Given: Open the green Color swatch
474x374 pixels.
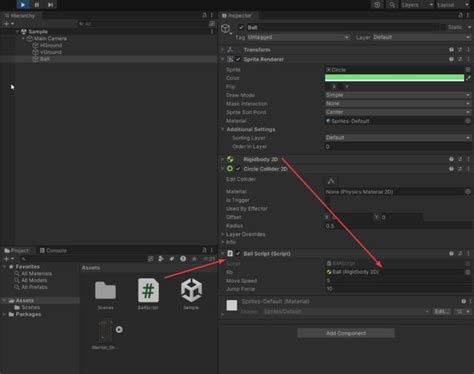Looking at the screenshot, I should [394, 78].
